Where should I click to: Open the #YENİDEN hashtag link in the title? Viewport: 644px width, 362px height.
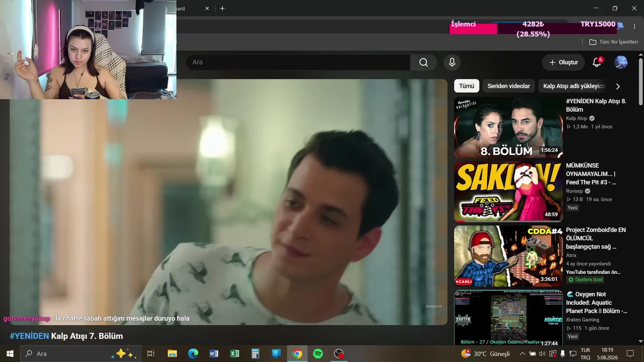point(29,336)
